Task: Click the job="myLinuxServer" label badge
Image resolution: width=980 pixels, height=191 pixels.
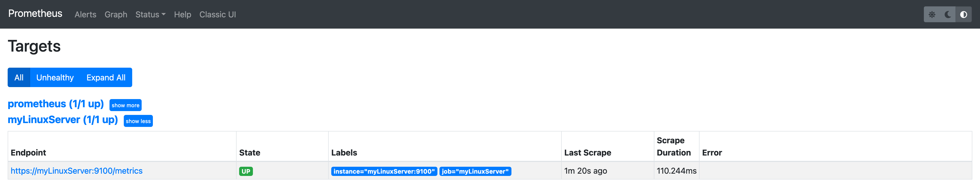Action: point(475,172)
